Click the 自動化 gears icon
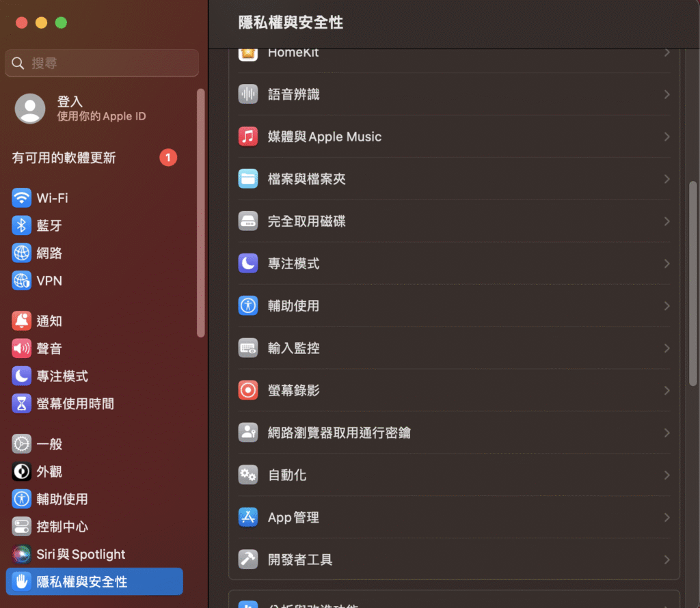 247,475
